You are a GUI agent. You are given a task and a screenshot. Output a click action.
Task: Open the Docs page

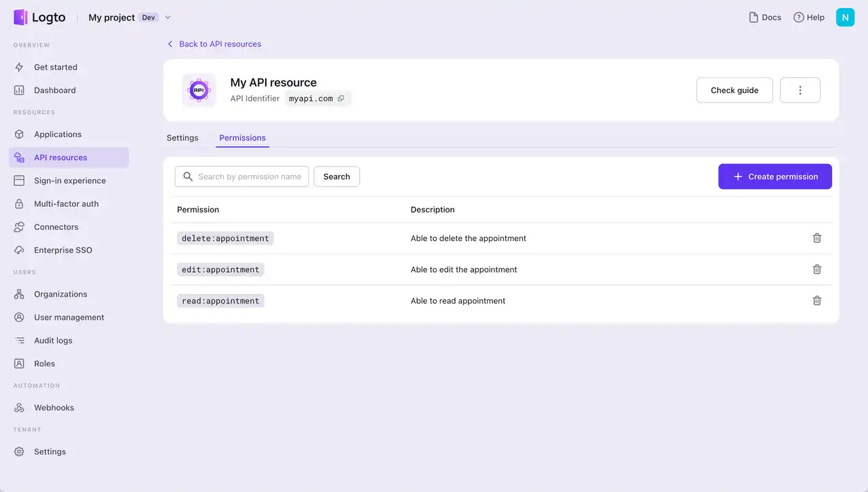coord(764,17)
